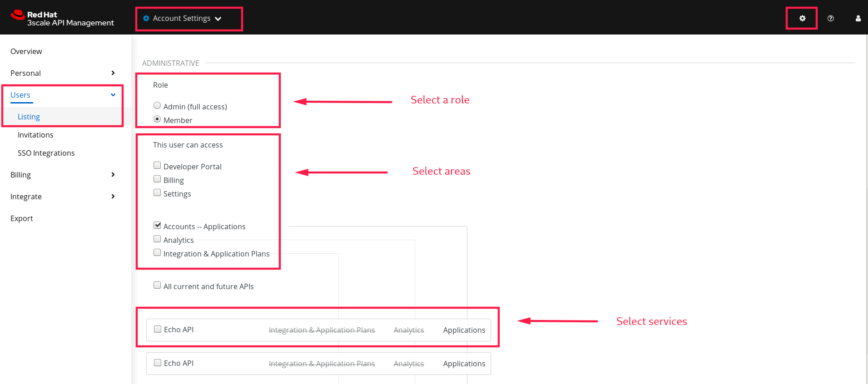Tick the first Echo API service checkbox
The width and height of the screenshot is (868, 384).
click(x=158, y=330)
